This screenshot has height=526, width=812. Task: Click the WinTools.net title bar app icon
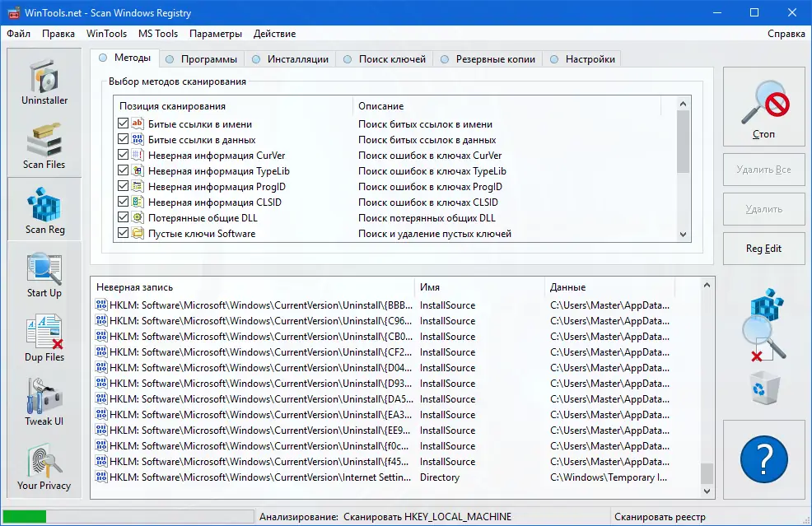13,12
